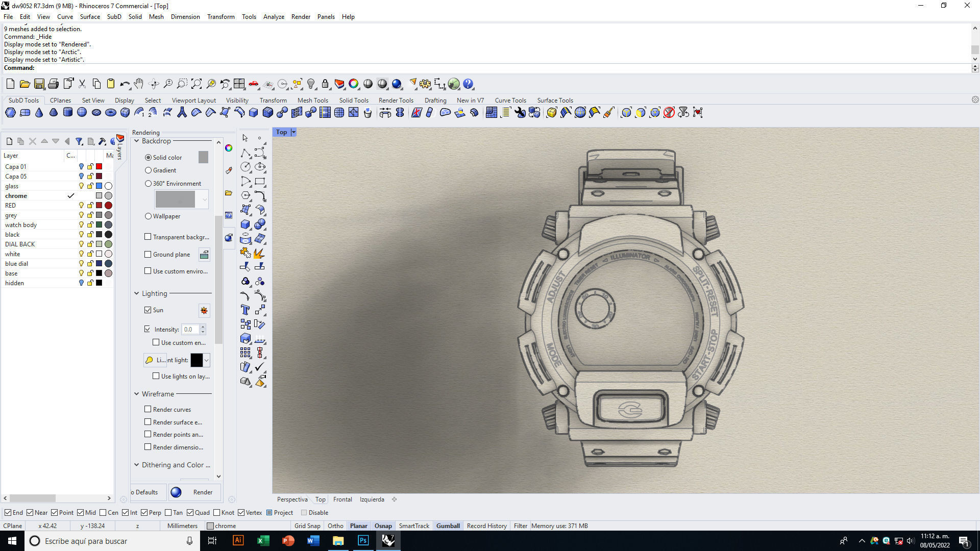The image size is (980, 551).
Task: Enable Render curves checkbox
Action: click(x=148, y=409)
